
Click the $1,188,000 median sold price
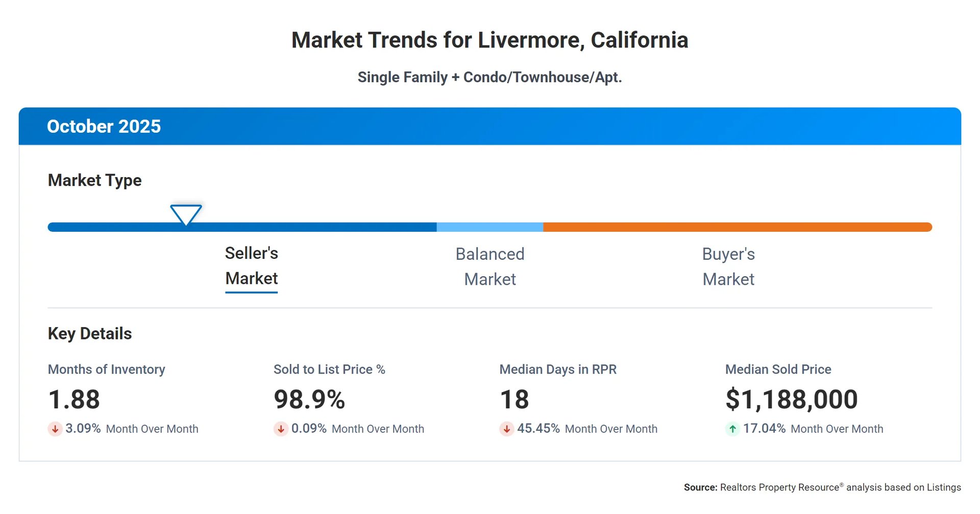[x=791, y=399]
